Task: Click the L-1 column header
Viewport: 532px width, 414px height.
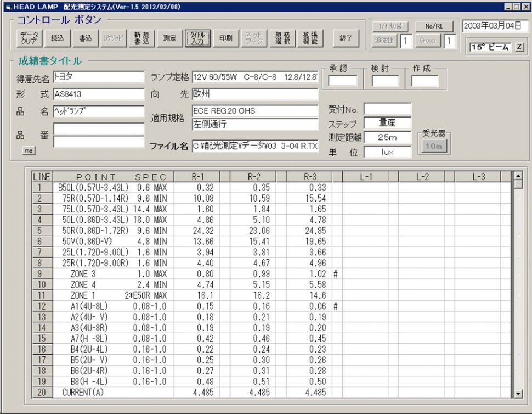Action: point(366,177)
